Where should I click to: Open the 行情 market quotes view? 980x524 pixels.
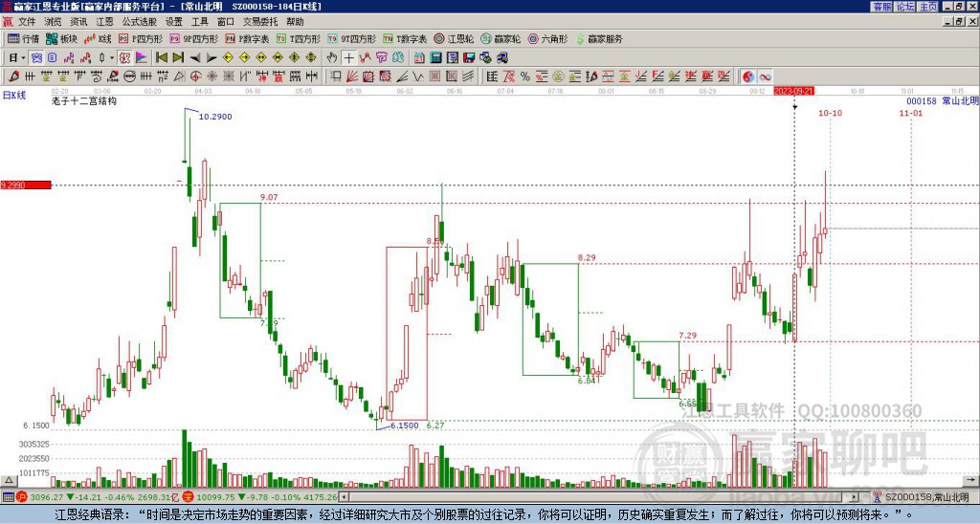coord(23,38)
